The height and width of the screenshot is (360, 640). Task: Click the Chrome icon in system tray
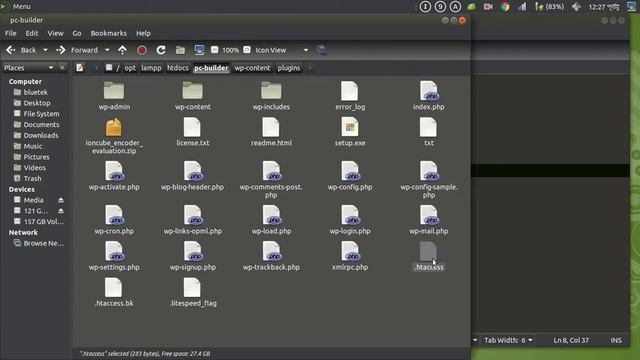point(505,7)
